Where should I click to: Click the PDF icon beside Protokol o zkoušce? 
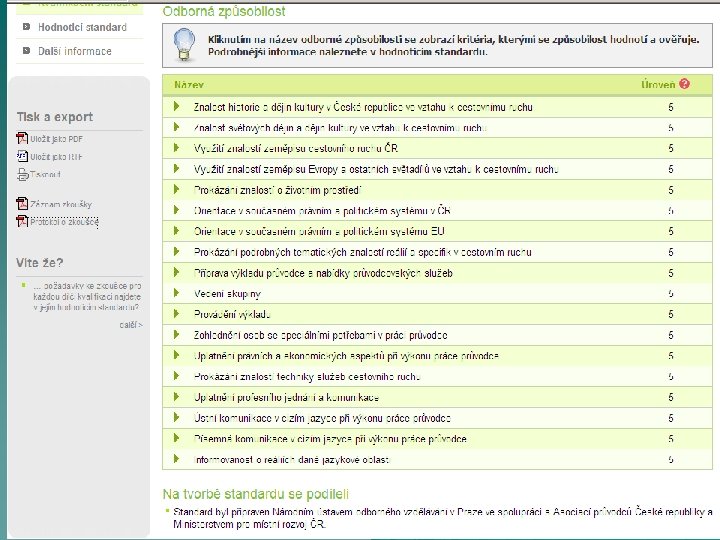(x=22, y=221)
